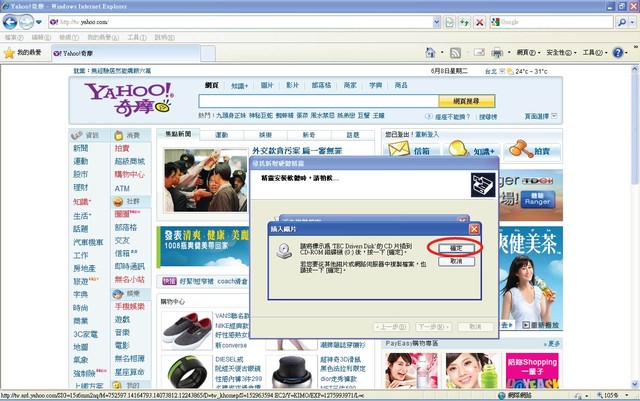Screen dimensions: 640x401
Task: Click the Read Mail envelope toolbar icon
Action: (479, 52)
